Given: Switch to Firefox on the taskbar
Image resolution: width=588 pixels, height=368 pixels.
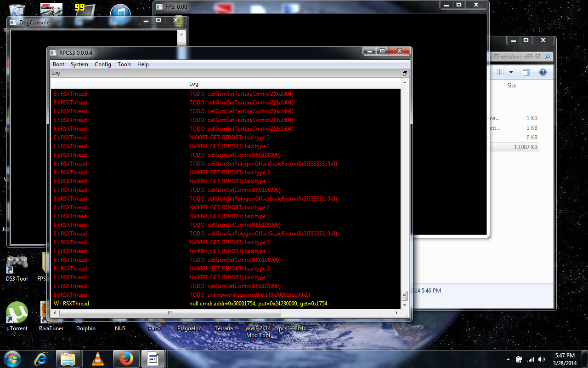Looking at the screenshot, I should click(x=126, y=358).
